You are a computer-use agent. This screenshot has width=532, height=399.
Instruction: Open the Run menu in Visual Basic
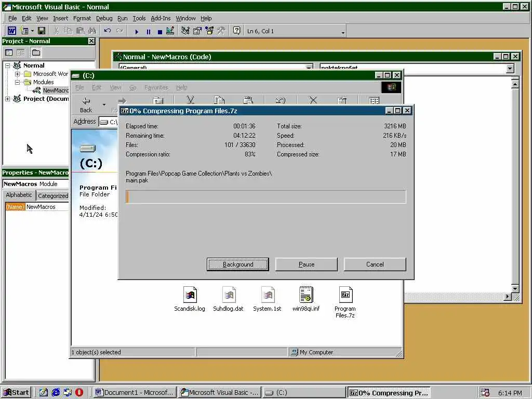pos(123,18)
